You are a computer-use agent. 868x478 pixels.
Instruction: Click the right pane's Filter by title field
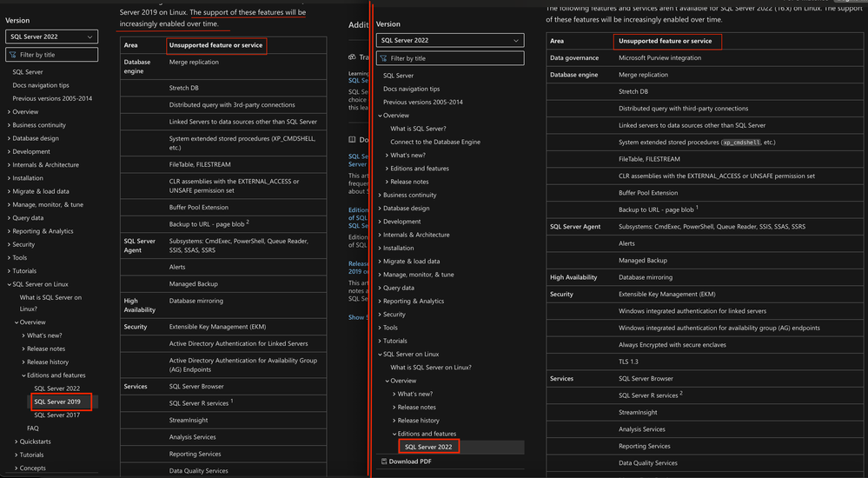(x=450, y=58)
